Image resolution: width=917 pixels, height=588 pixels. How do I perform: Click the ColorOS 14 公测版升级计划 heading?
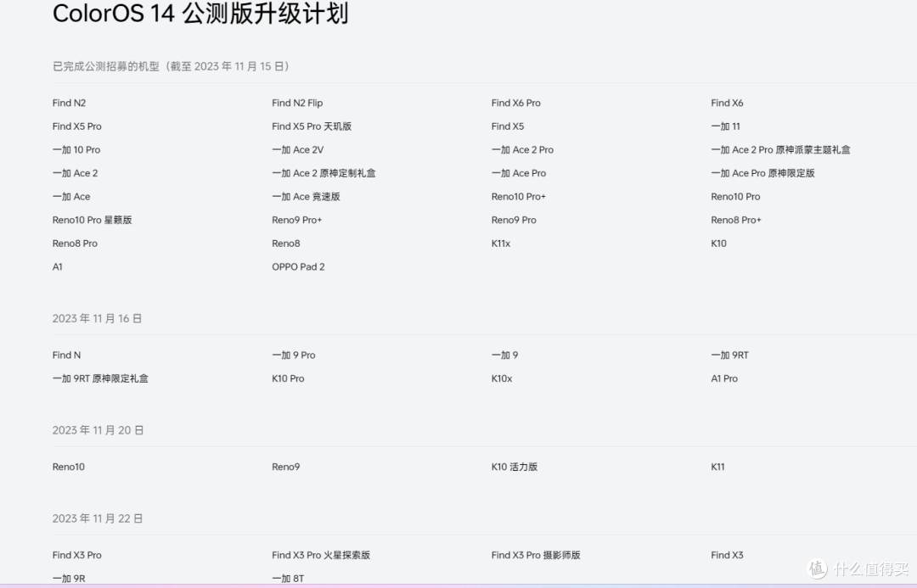click(200, 14)
